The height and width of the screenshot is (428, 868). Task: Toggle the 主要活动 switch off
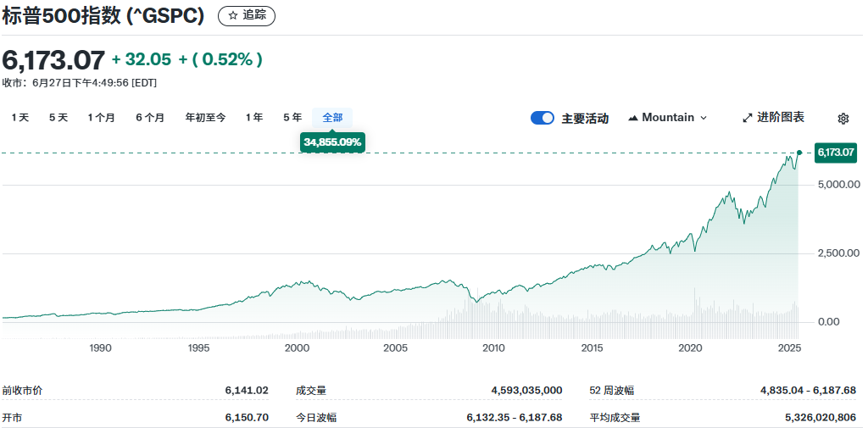click(x=542, y=118)
